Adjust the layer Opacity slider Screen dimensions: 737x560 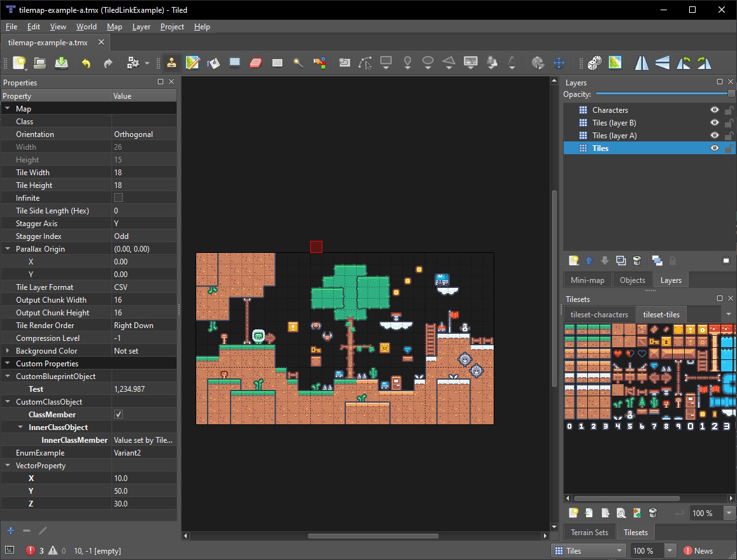tap(665, 94)
